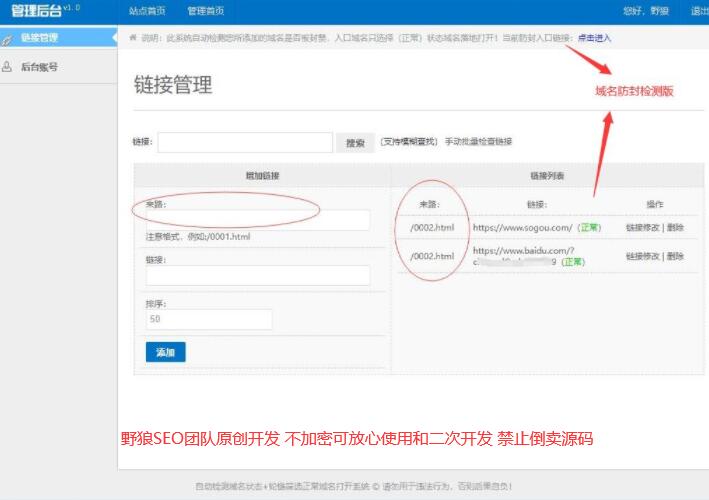Screen dimensions: 709x500
Task: Click 链接修改 for the sogou.com row
Action: click(x=643, y=228)
